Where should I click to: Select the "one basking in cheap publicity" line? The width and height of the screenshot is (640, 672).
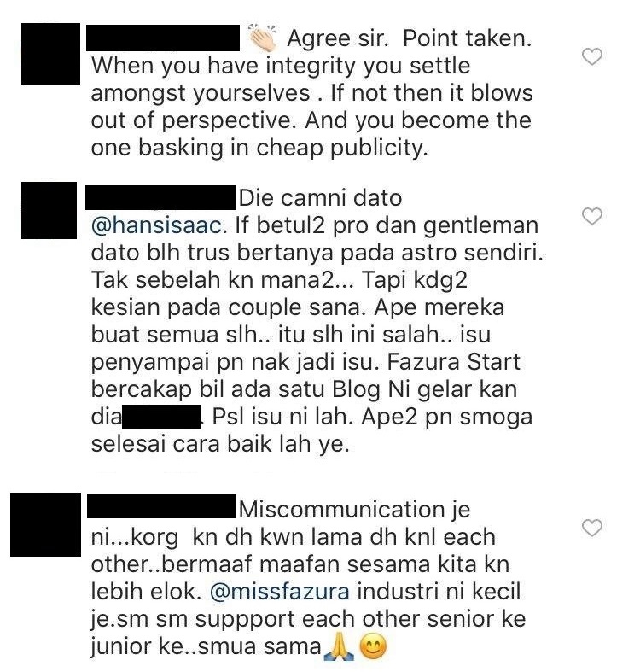click(x=259, y=149)
